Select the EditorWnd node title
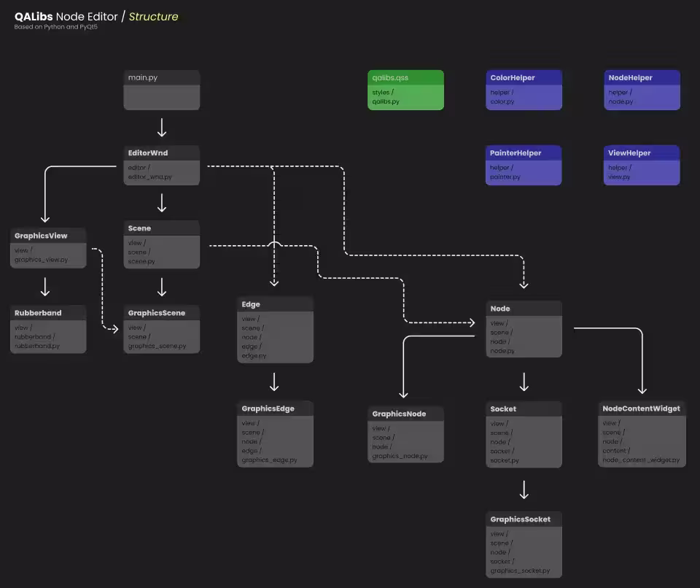 [148, 152]
